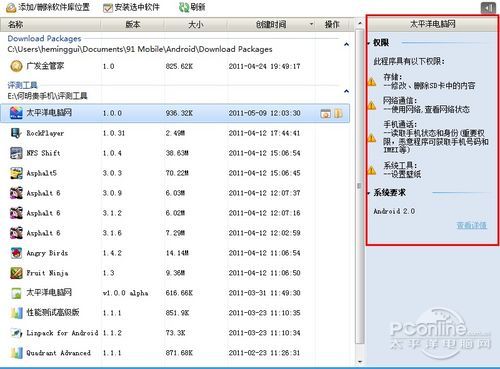Click 广发金管家 name text
Screen dimensions: 500x369
point(45,66)
